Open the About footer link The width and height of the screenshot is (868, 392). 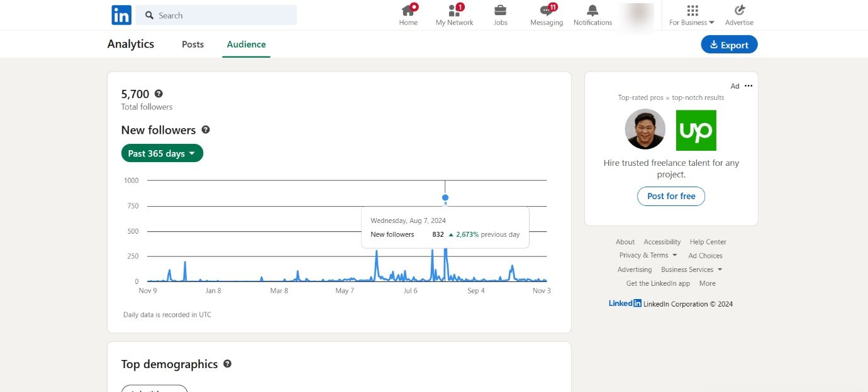tap(625, 242)
